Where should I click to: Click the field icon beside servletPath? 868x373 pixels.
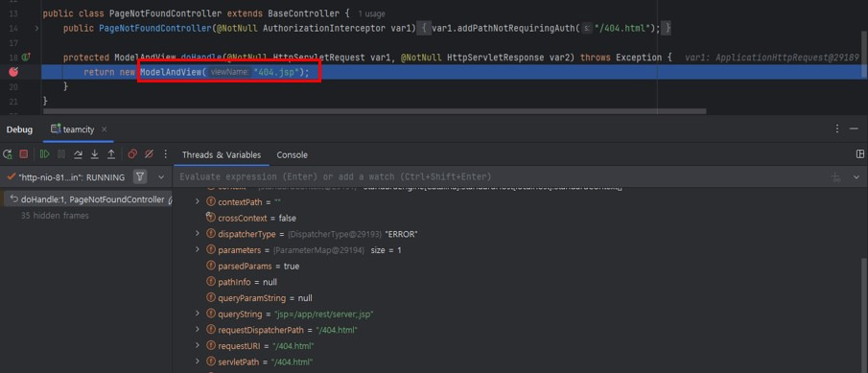(210, 361)
